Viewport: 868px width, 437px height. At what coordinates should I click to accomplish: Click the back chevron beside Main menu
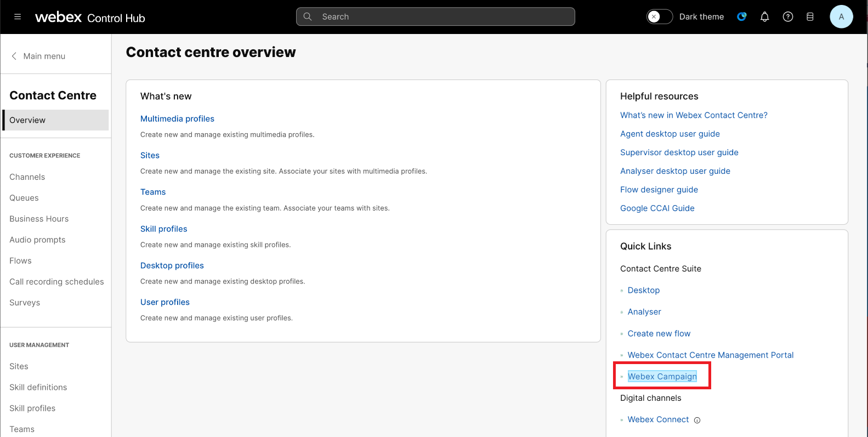14,56
